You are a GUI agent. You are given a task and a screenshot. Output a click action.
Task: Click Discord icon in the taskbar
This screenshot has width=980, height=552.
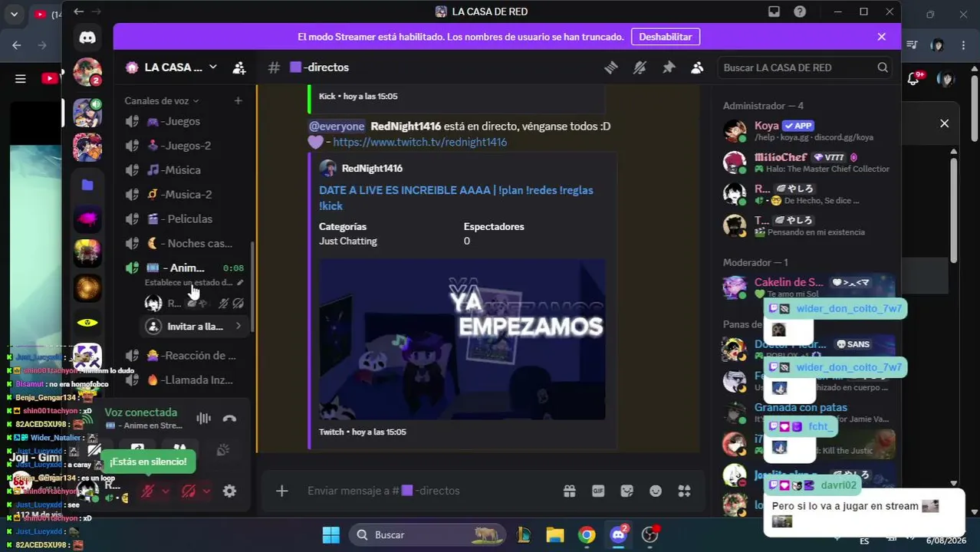click(619, 535)
